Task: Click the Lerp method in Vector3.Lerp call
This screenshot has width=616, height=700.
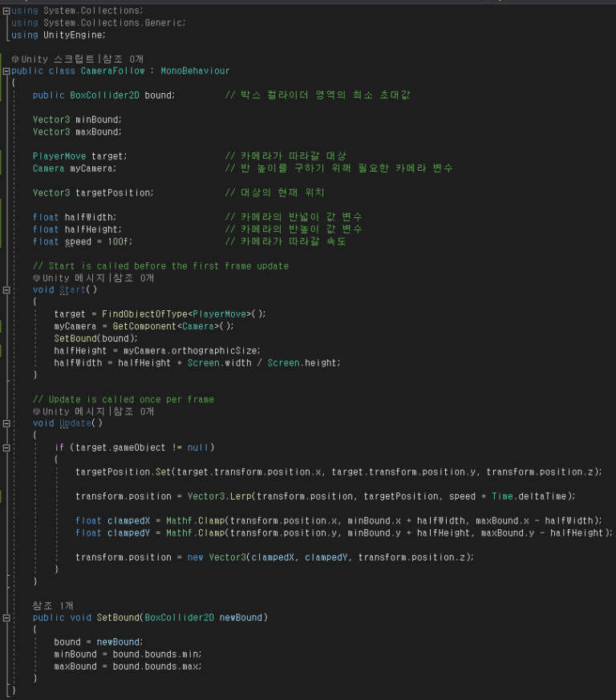Action: tap(241, 496)
